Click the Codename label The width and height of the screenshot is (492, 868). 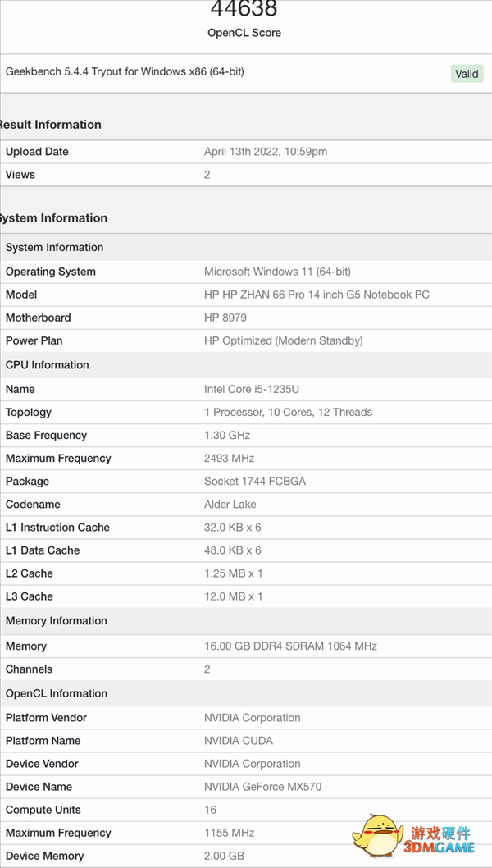coord(33,505)
